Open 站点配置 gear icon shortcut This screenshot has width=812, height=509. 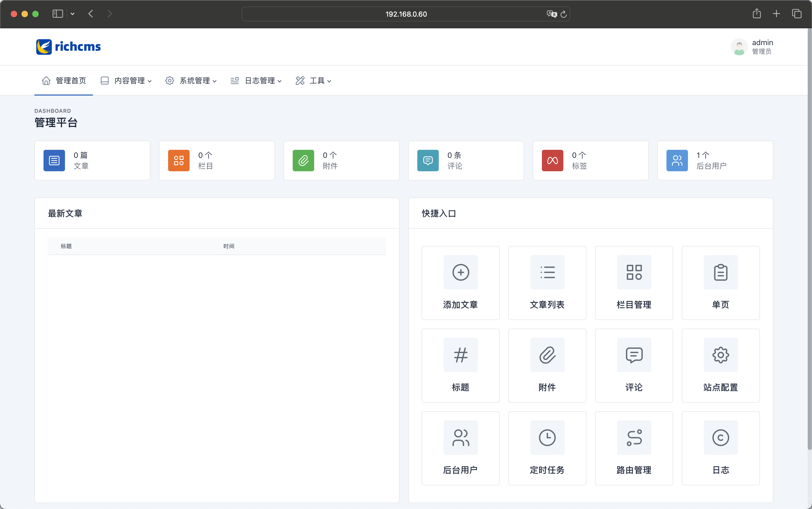(720, 355)
